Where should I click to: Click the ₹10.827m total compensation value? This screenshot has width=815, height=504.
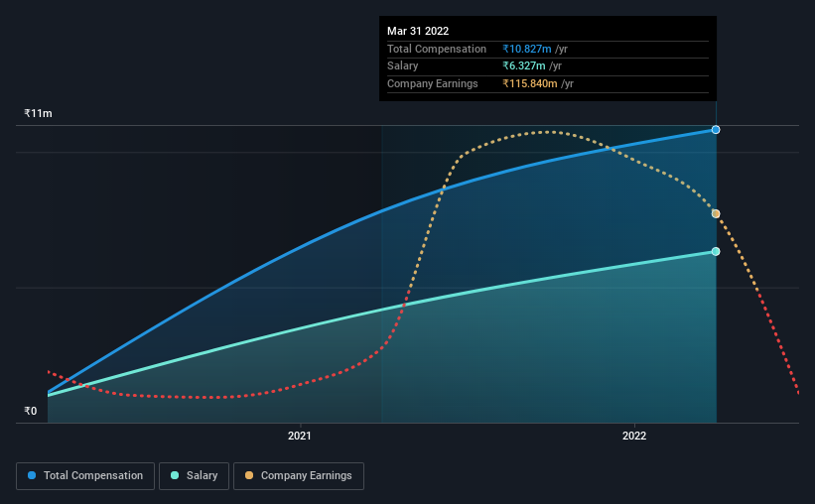(x=527, y=49)
